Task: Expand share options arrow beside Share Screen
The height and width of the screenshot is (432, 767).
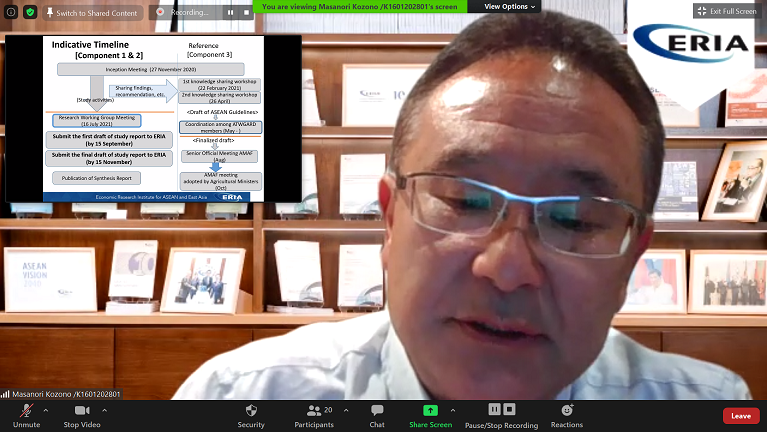Action: pyautogui.click(x=454, y=410)
